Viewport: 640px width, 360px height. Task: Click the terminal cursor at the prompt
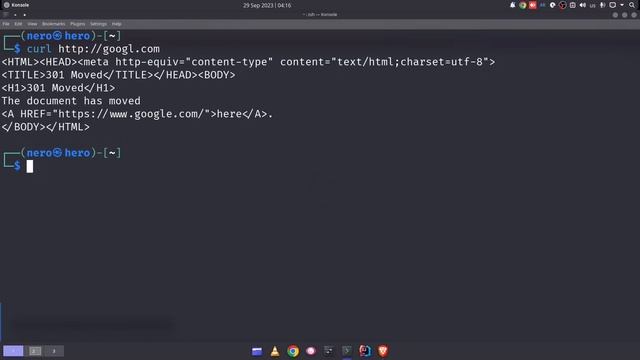pyautogui.click(x=30, y=166)
